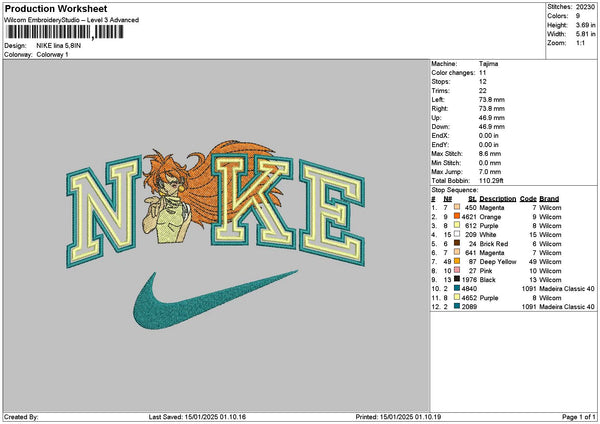Click the pale yellow swatch in stop 3

click(x=457, y=225)
